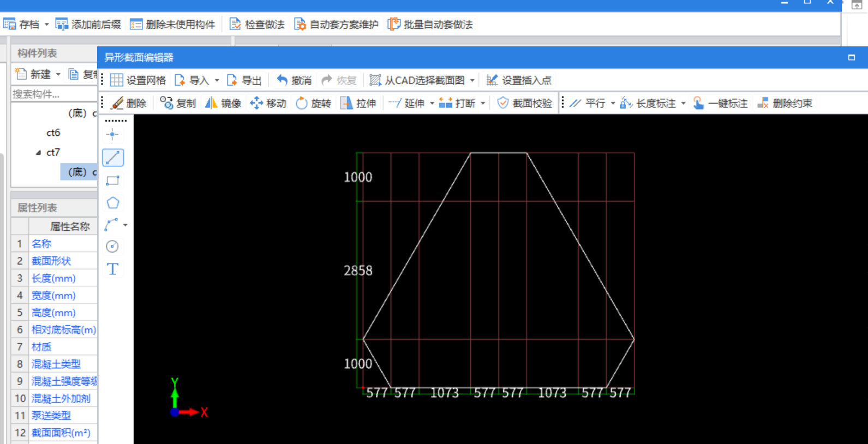The height and width of the screenshot is (444, 868).
Task: Click the 高度(mm) property row
Action: click(x=55, y=313)
